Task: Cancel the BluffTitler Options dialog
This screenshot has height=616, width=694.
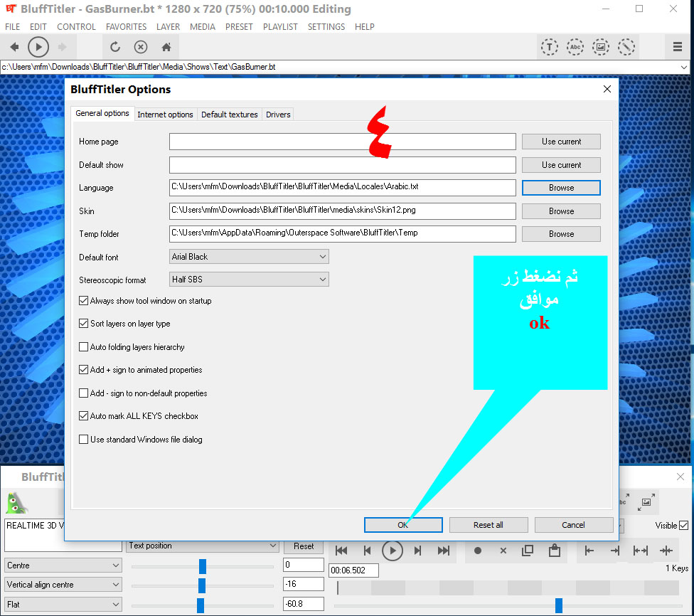Action: point(574,525)
